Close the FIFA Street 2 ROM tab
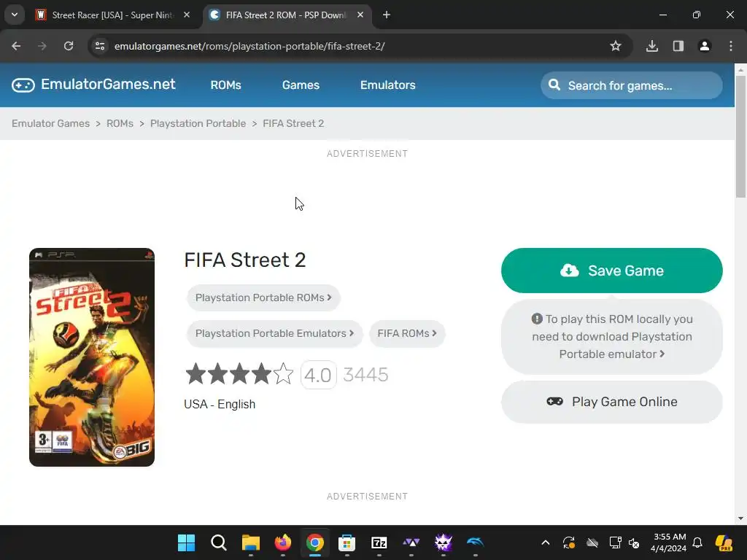This screenshot has height=560, width=747. tap(360, 15)
